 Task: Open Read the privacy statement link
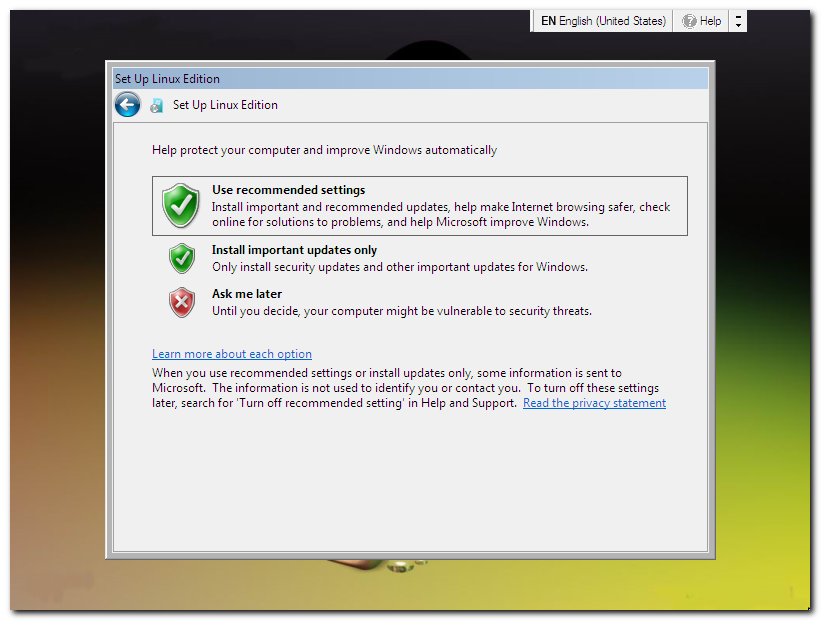594,403
